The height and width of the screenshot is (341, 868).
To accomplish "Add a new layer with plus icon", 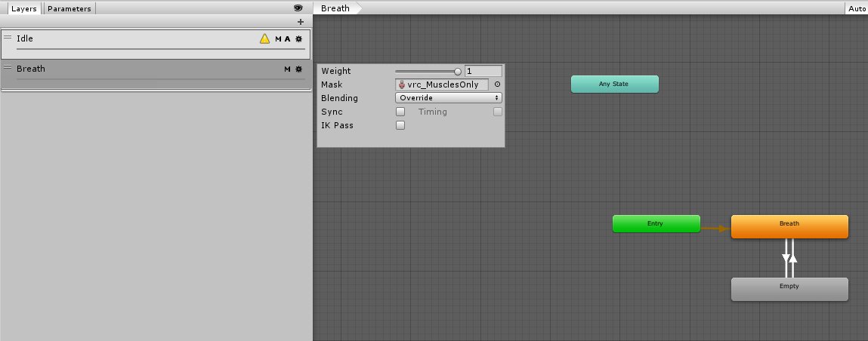I will point(301,22).
